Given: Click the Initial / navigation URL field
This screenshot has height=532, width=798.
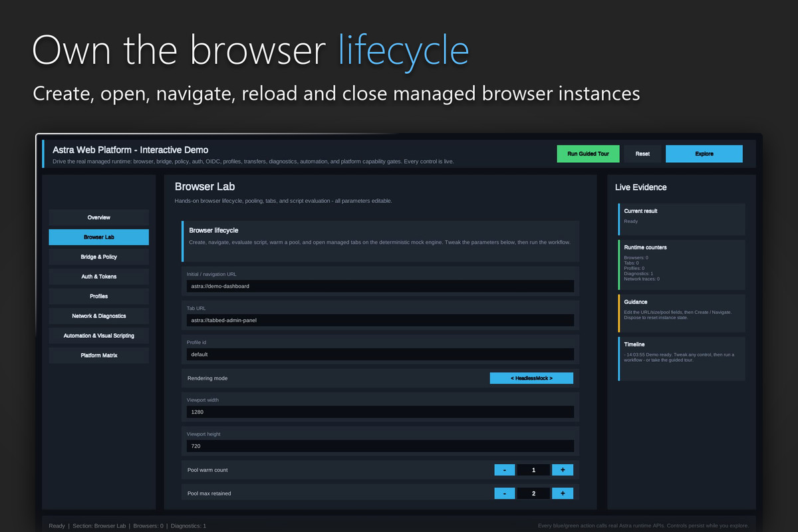Looking at the screenshot, I should coord(380,286).
